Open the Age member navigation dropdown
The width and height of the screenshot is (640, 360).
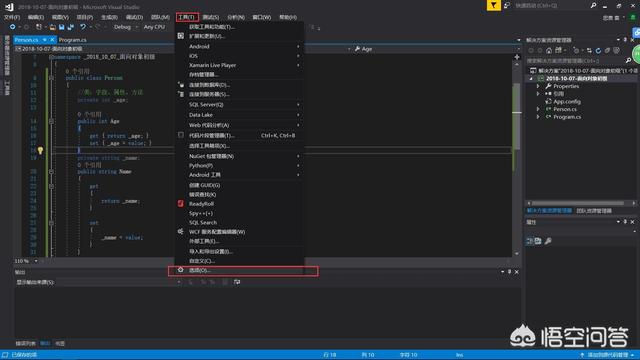coord(437,49)
